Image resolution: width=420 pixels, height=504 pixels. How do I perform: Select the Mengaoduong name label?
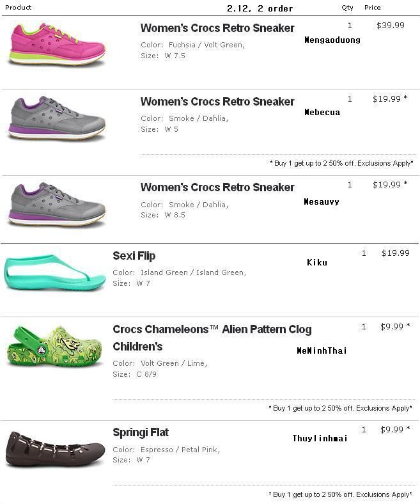[332, 40]
